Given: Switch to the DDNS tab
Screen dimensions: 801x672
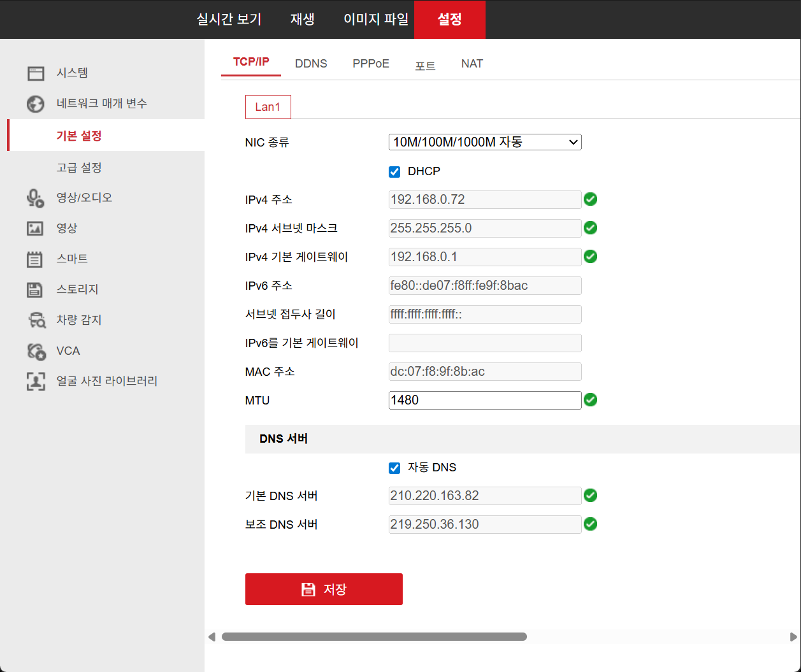Looking at the screenshot, I should point(311,64).
